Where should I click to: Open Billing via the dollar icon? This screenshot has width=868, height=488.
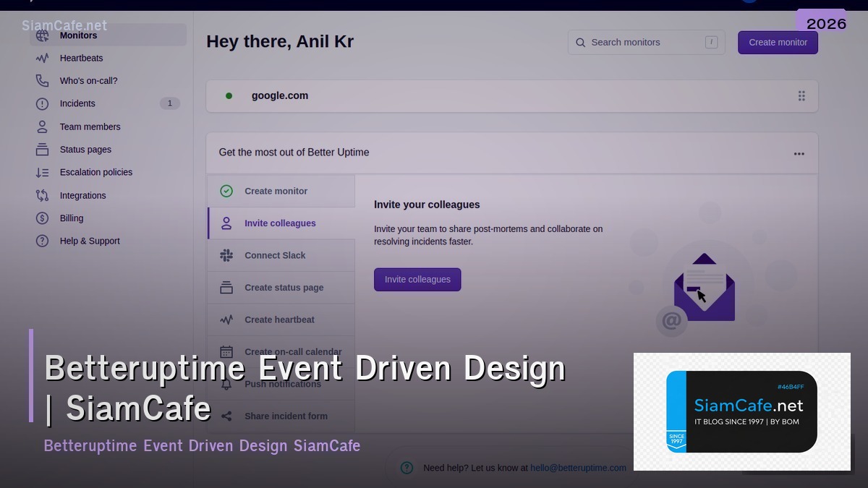[43, 218]
